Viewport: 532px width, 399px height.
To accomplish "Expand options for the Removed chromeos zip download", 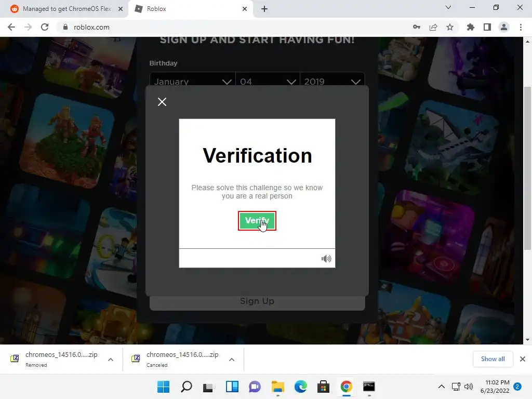I will point(111,360).
